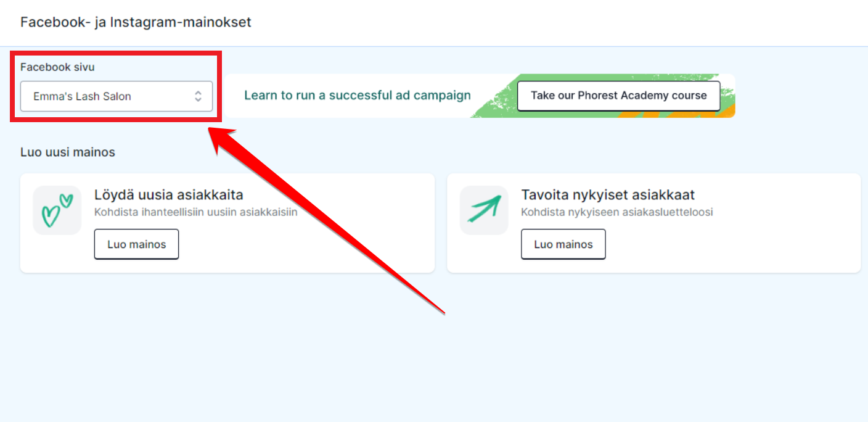Click the Facebook sivu field label
The height and width of the screenshot is (422, 868).
(x=57, y=67)
